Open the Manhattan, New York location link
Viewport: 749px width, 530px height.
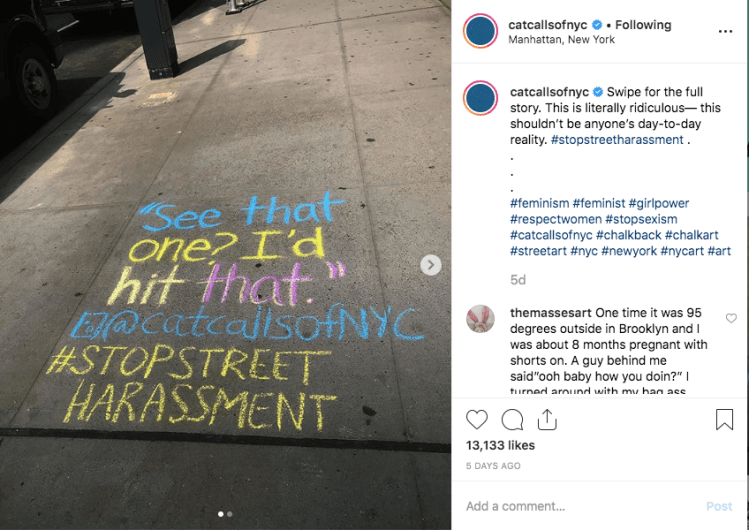tap(561, 40)
